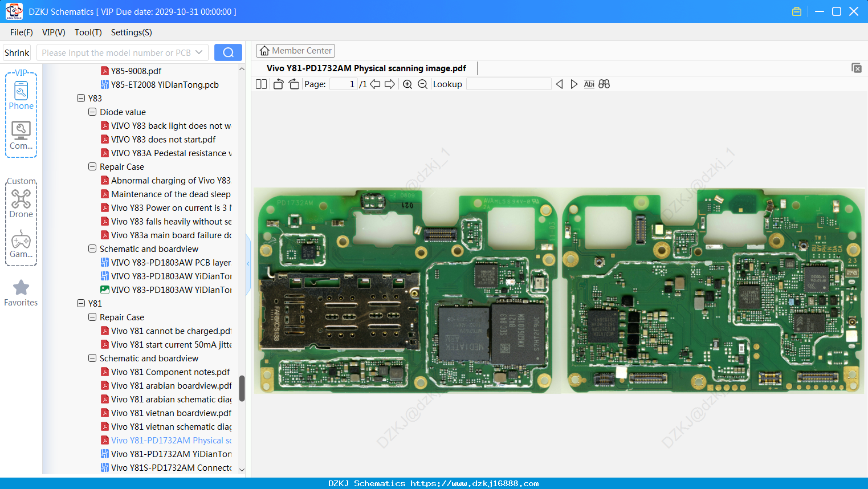Close the PDF tab using corner icon
Image resolution: width=868 pixels, height=489 pixels.
[x=857, y=68]
